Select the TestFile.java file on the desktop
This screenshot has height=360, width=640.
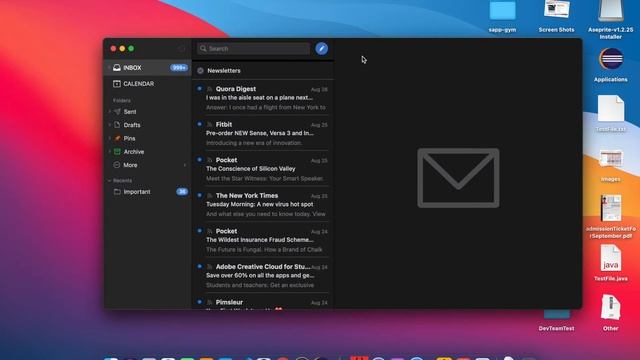click(611, 263)
